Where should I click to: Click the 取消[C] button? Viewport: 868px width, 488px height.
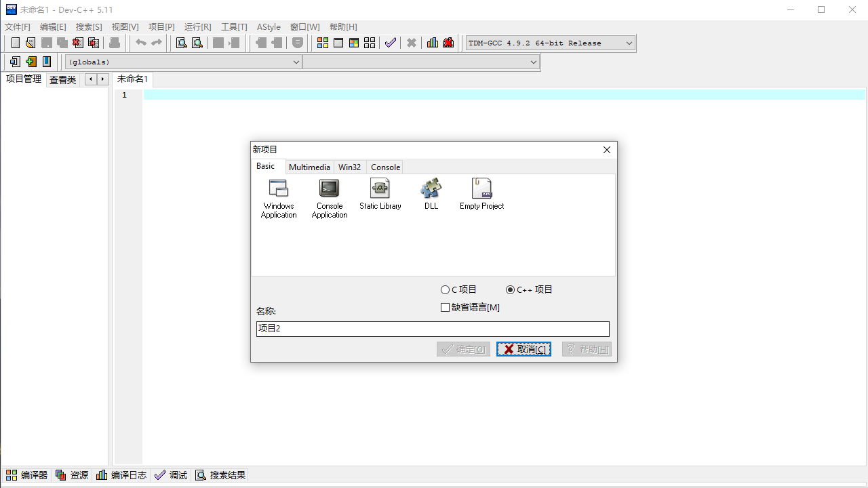pos(524,348)
